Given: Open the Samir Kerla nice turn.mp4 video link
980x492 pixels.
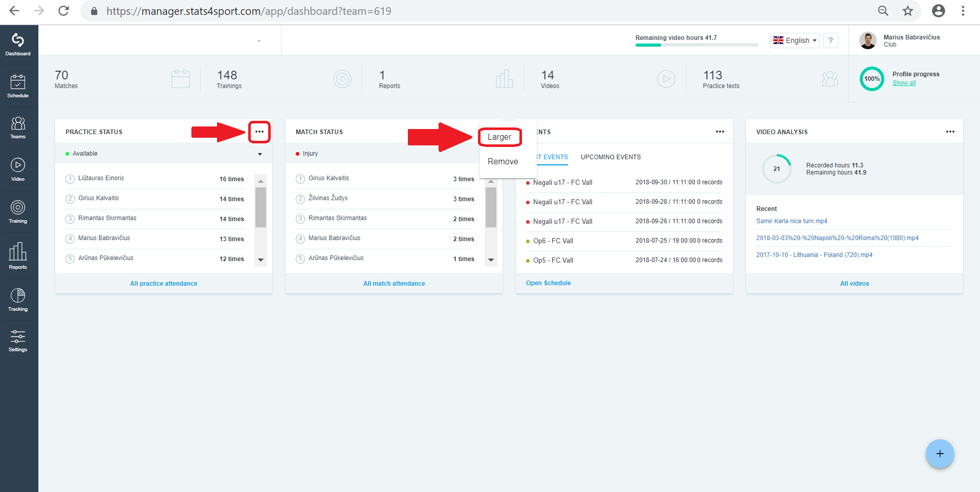Looking at the screenshot, I should [x=792, y=221].
